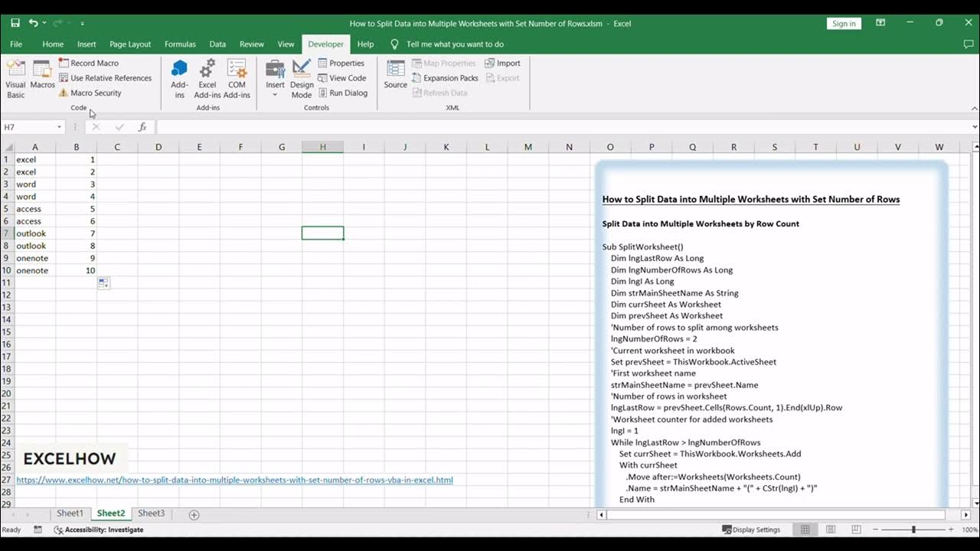Follow the excelhow.net hyperlink in row 27
Screen dimensions: 980x551
(234, 480)
